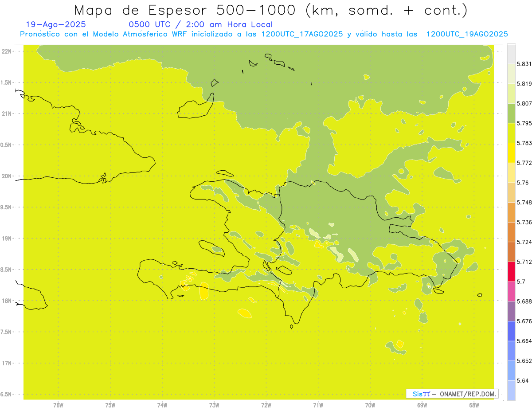Image resolution: width=532 pixels, height=411 pixels.
Task: Click the '0500 UTC / 2:00 am Hora Local' text
Action: point(200,25)
